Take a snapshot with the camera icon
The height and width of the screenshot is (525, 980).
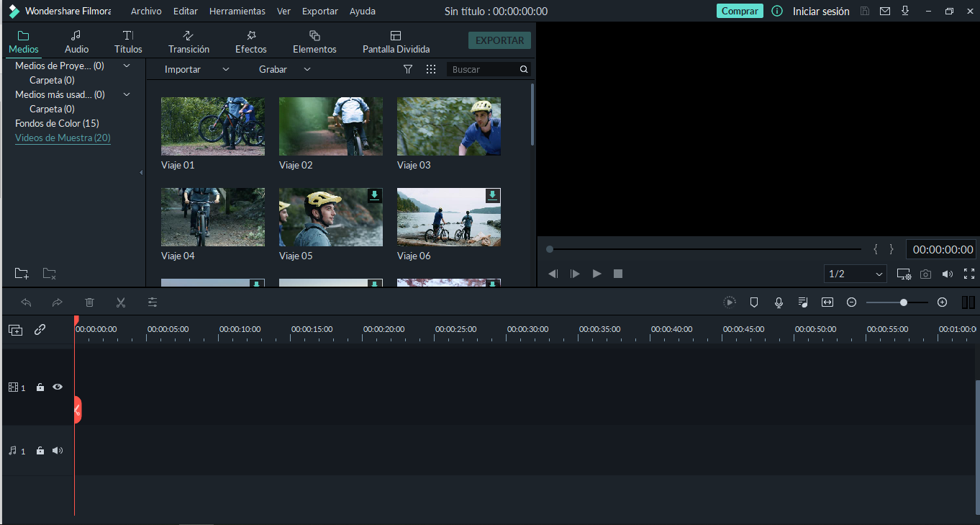click(x=926, y=274)
